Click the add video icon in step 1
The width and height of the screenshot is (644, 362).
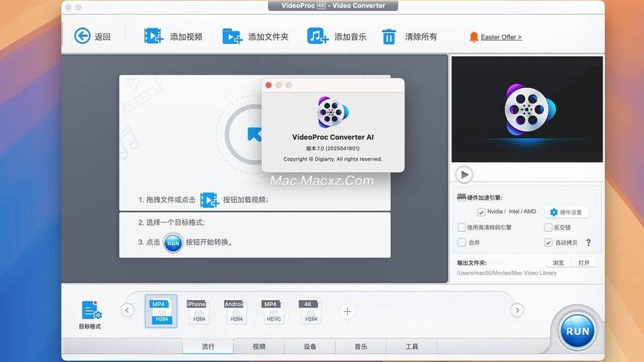tap(209, 200)
